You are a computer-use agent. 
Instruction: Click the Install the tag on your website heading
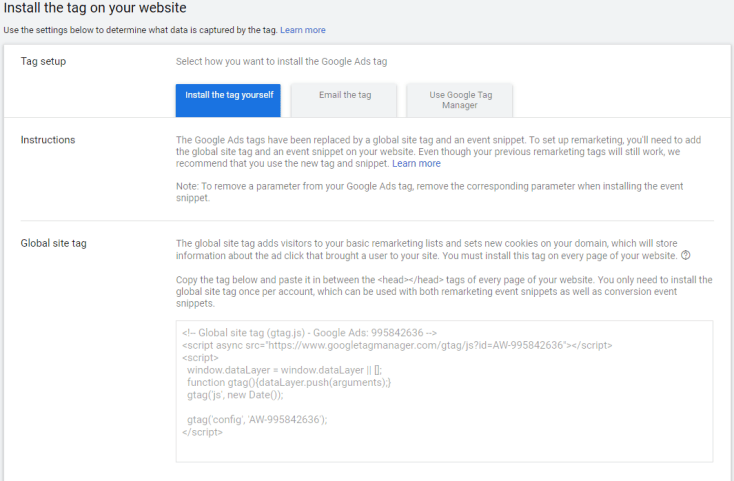point(95,8)
